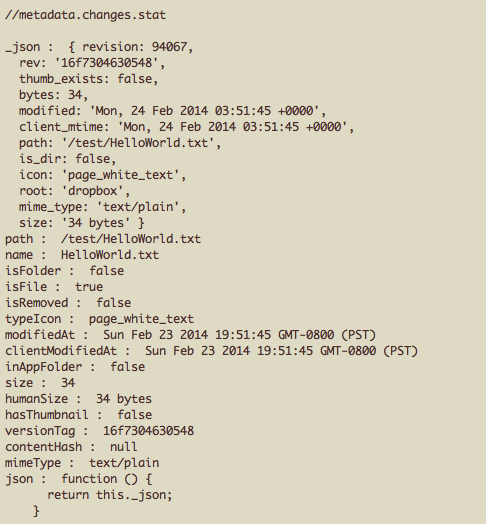Click the revision number 94067
The image size is (486, 524).
[169, 47]
